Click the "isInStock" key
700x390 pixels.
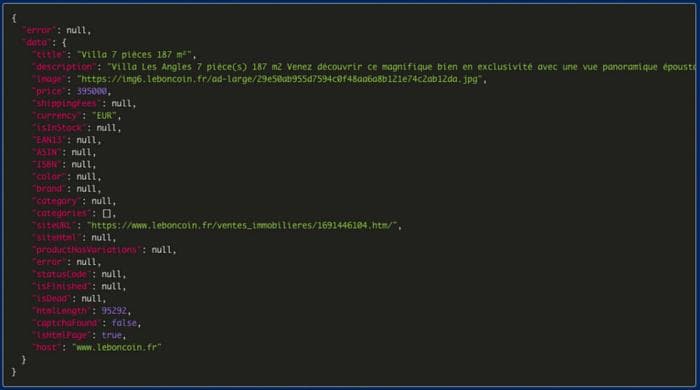click(58, 128)
